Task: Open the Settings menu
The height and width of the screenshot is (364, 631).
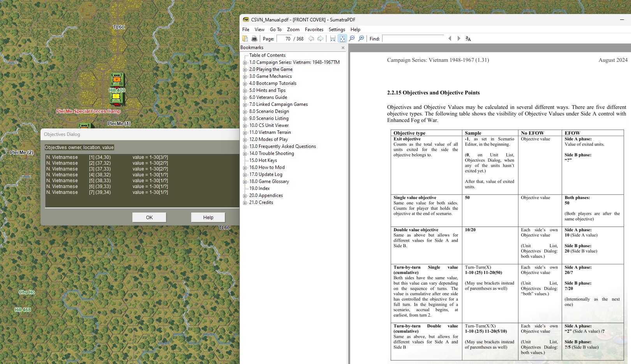Action: [337, 30]
